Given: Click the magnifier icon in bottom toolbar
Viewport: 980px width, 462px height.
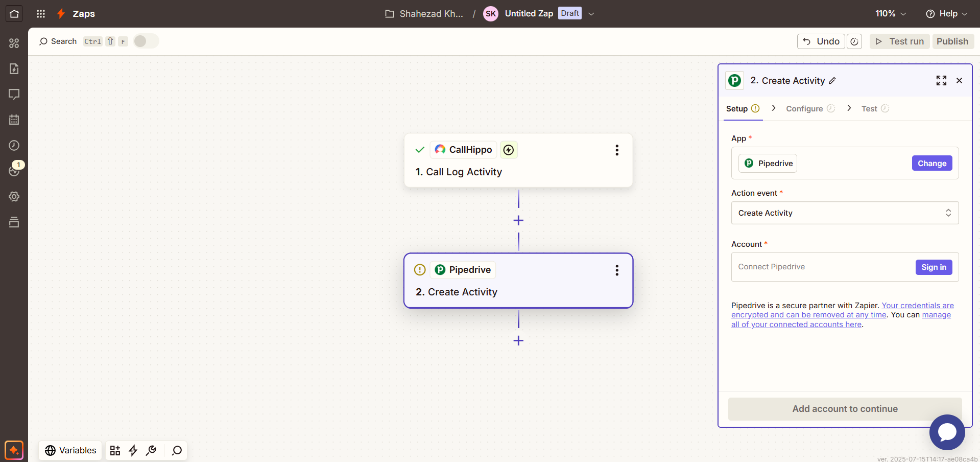Looking at the screenshot, I should (x=177, y=450).
